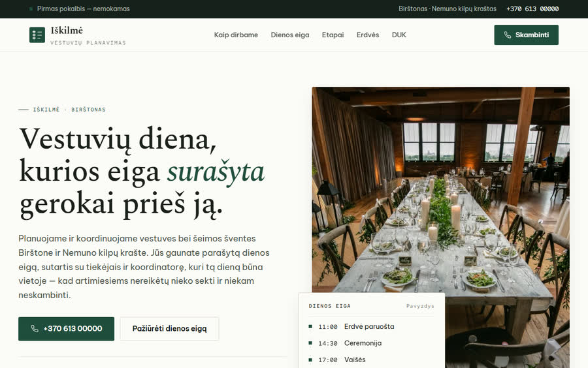Click the +370 613 00000 hero button
This screenshot has width=588, height=368.
click(67, 329)
